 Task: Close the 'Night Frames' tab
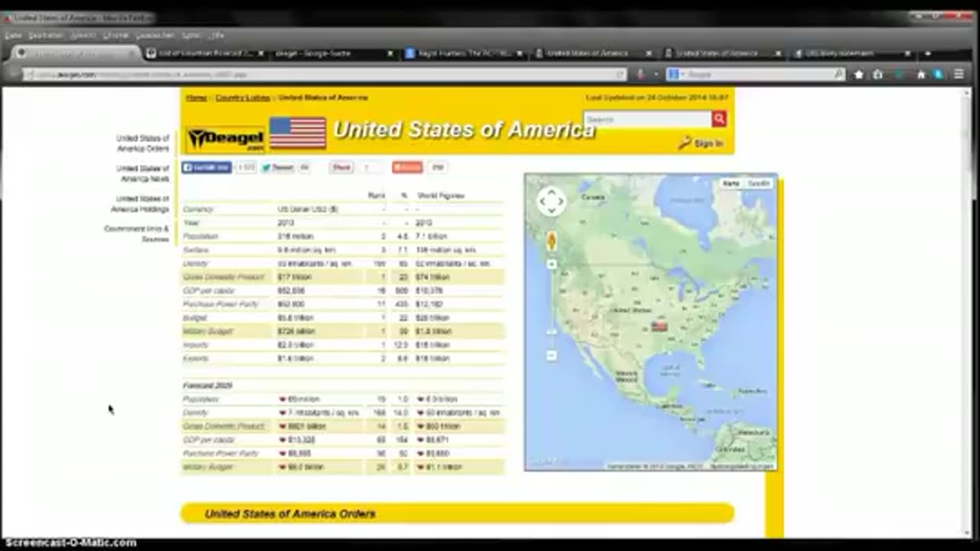(x=520, y=54)
